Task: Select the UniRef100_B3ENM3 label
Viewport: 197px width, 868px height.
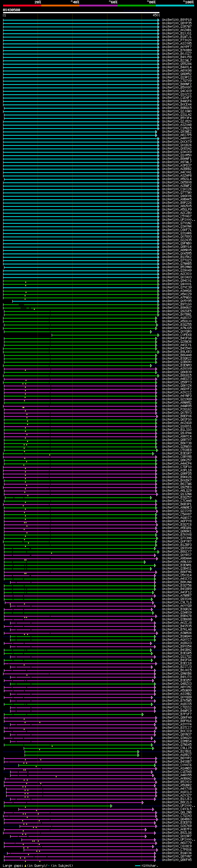Action: click(177, 365)
